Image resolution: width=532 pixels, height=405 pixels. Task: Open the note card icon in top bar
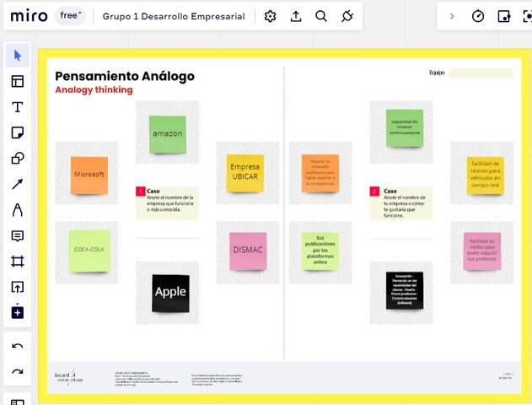pyautogui.click(x=503, y=16)
